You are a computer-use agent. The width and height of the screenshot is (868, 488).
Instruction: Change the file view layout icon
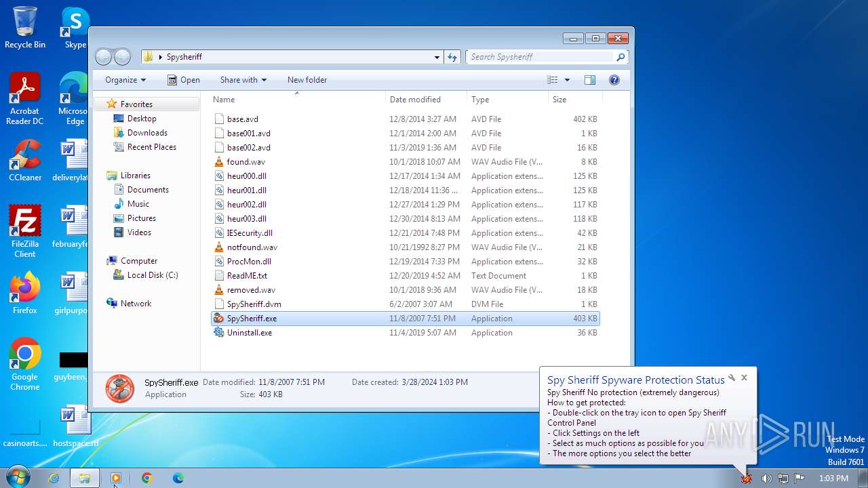pos(553,80)
